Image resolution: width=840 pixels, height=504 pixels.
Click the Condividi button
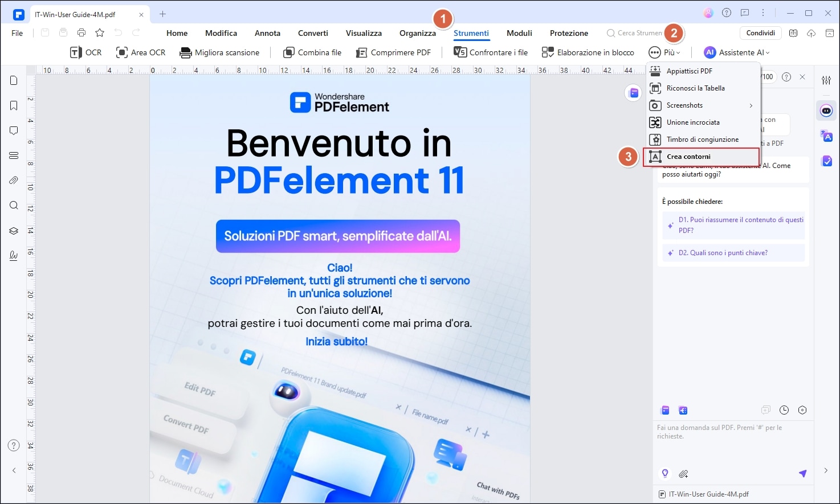click(761, 33)
